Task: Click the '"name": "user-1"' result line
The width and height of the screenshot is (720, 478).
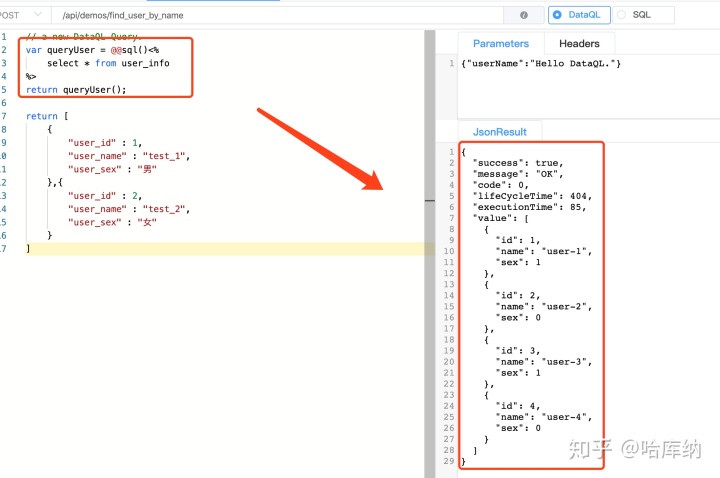Action: pyautogui.click(x=544, y=251)
